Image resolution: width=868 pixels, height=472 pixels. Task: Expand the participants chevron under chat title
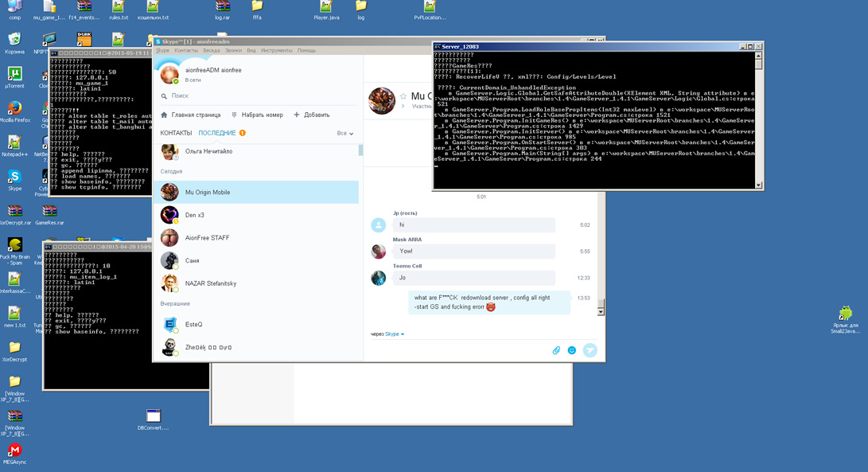click(403, 106)
